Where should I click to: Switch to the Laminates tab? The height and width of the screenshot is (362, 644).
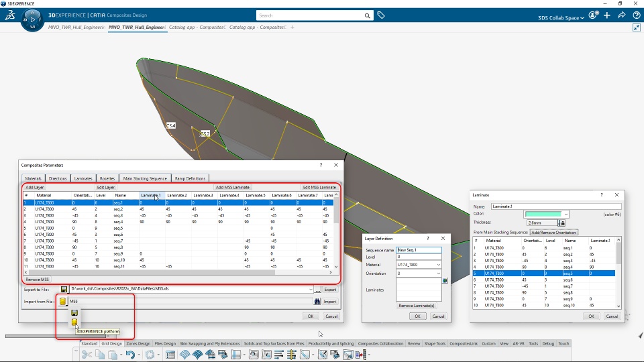[x=83, y=178]
